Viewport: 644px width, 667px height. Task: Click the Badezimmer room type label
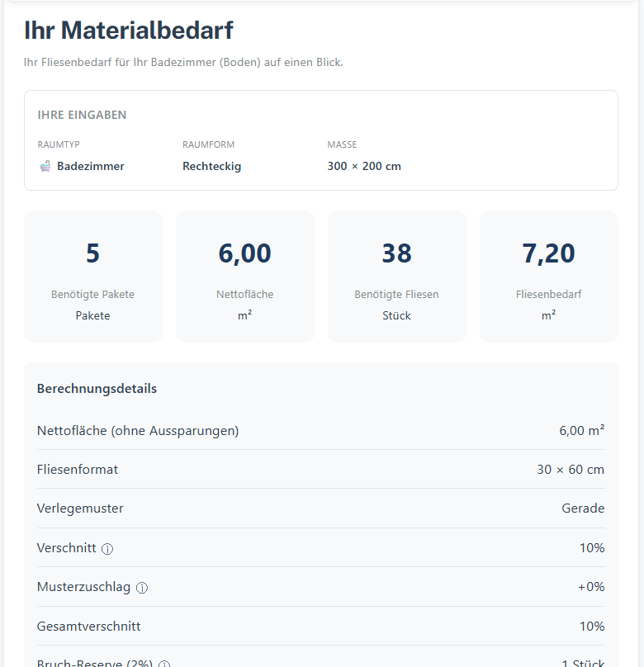tap(91, 166)
